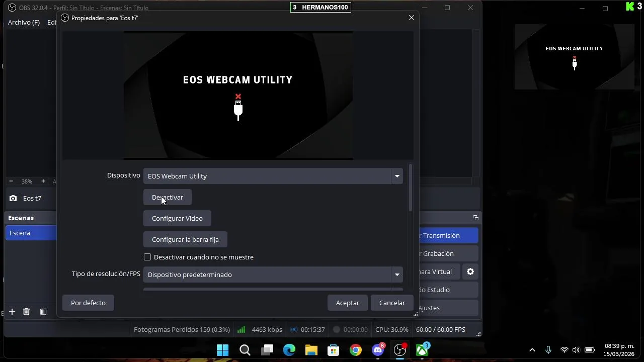Cancel the properties dialog

pos(392,303)
